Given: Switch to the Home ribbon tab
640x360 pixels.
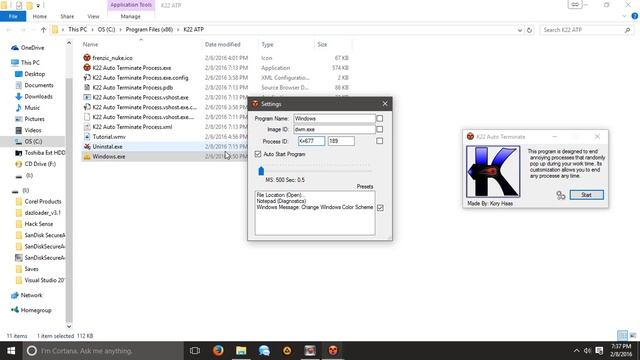Looking at the screenshot, I should tap(40, 16).
